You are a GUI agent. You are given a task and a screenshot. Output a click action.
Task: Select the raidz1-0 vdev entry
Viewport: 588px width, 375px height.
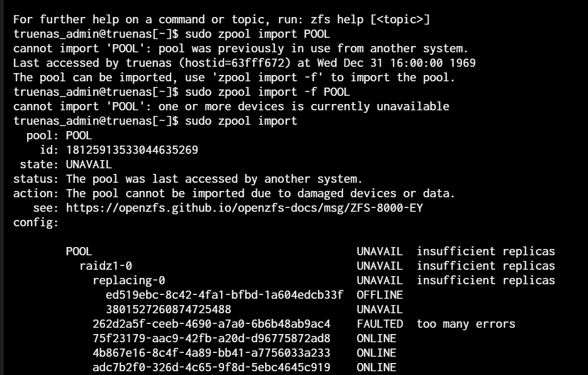105,266
